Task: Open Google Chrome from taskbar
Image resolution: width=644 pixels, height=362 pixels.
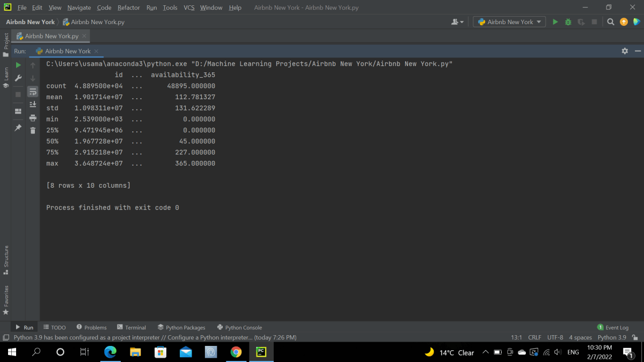Action: pos(236,352)
